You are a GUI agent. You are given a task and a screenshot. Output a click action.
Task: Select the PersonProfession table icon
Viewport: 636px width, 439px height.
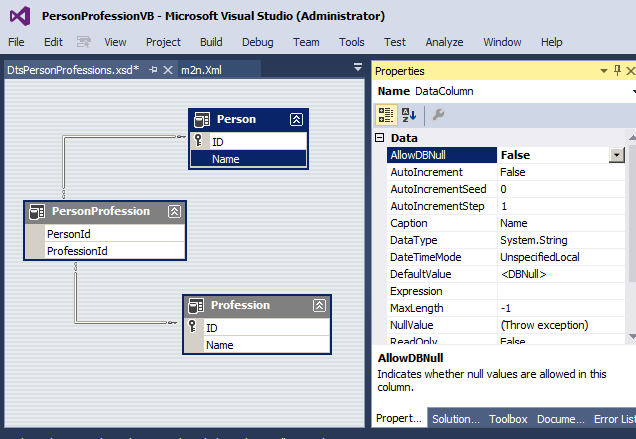(x=37, y=212)
